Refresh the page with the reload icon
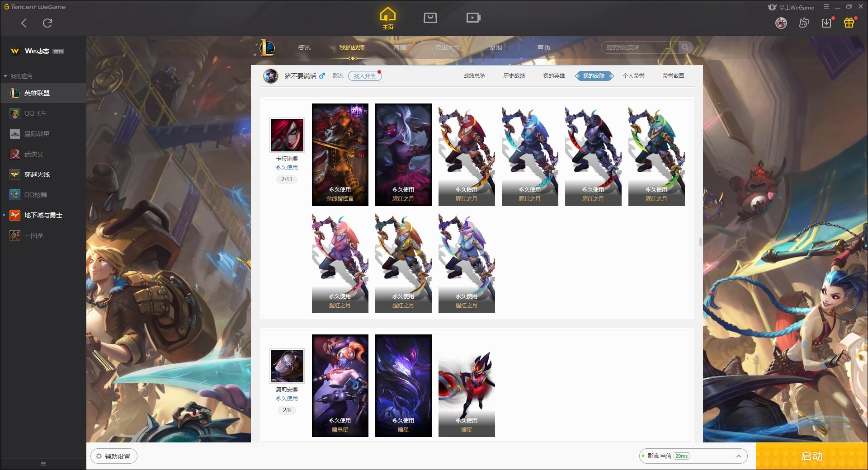The image size is (868, 470). click(47, 23)
